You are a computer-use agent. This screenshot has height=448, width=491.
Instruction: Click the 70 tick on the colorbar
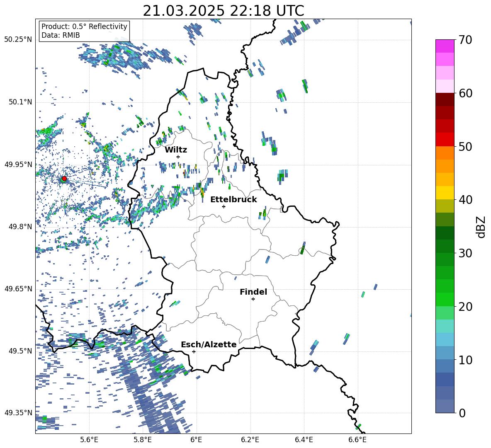coord(465,40)
